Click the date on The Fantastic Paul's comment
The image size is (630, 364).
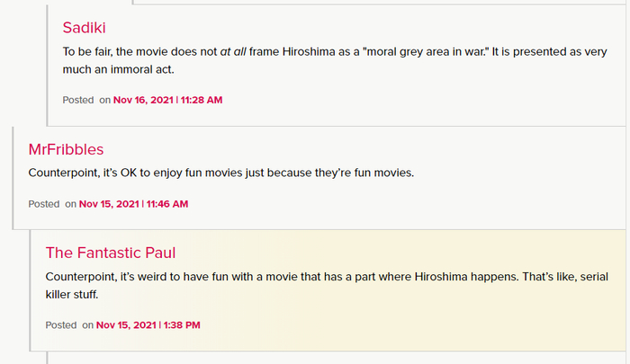[x=125, y=324]
